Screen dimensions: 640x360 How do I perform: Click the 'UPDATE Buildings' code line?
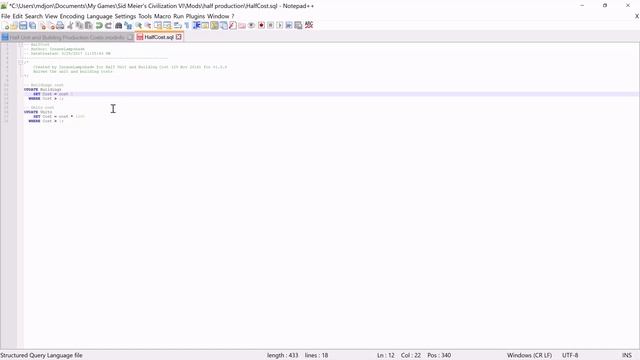coord(42,89)
